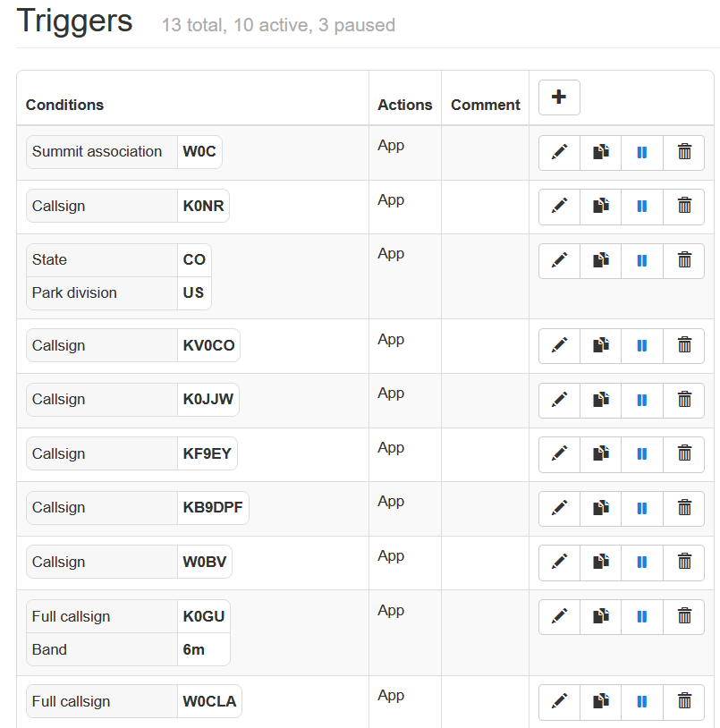Image resolution: width=720 pixels, height=728 pixels.
Task: Copy the KF9EY callsign trigger
Action: 601,454
